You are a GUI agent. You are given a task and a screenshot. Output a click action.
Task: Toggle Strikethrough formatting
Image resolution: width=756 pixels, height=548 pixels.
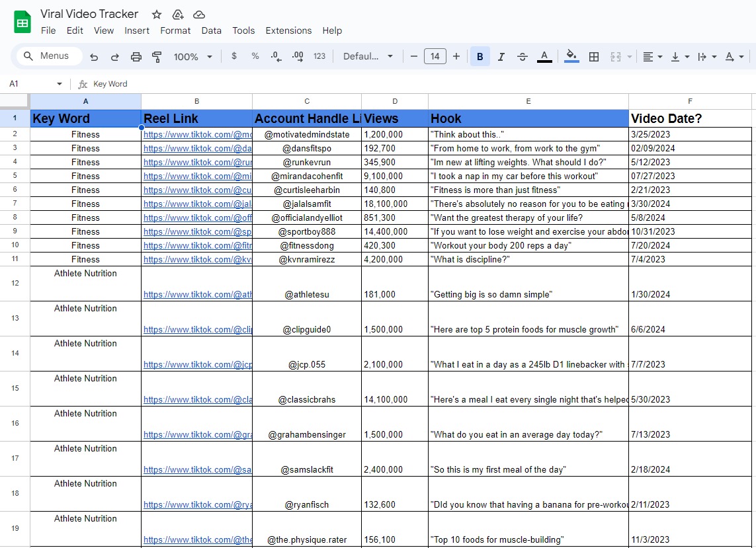click(x=522, y=57)
